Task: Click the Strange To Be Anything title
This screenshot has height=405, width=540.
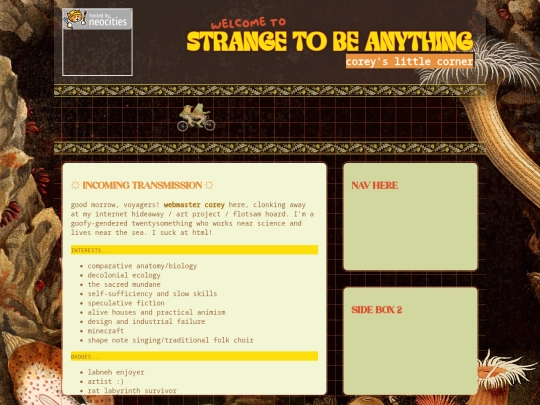Action: (330, 41)
